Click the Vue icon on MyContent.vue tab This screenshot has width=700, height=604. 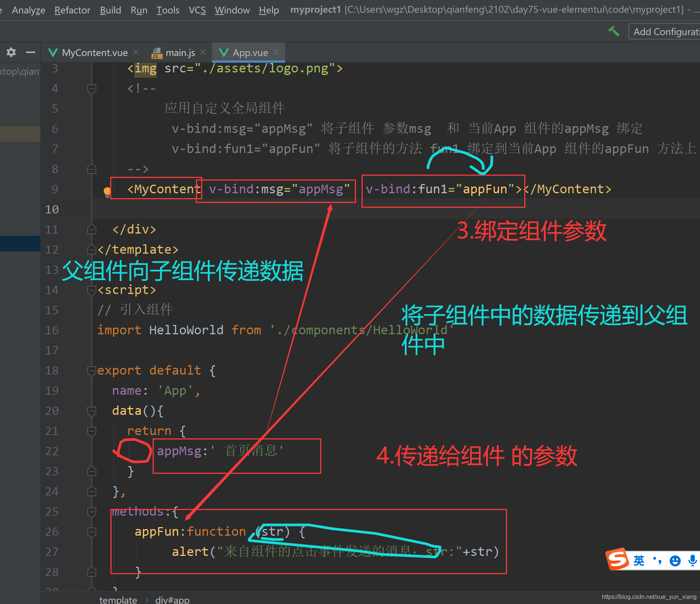53,52
